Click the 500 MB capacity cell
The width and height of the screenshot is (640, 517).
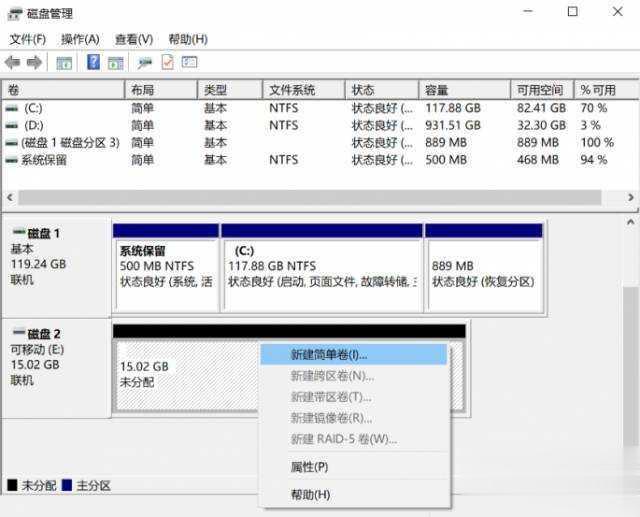tap(446, 160)
